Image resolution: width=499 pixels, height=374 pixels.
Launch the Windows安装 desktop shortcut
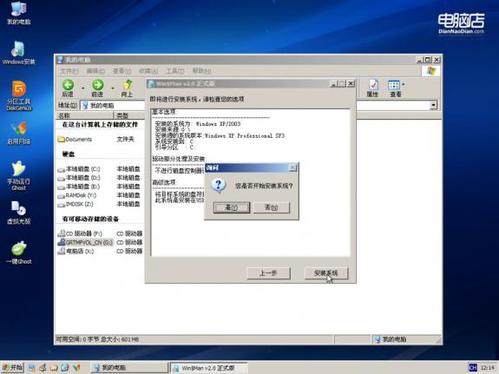coord(18,53)
